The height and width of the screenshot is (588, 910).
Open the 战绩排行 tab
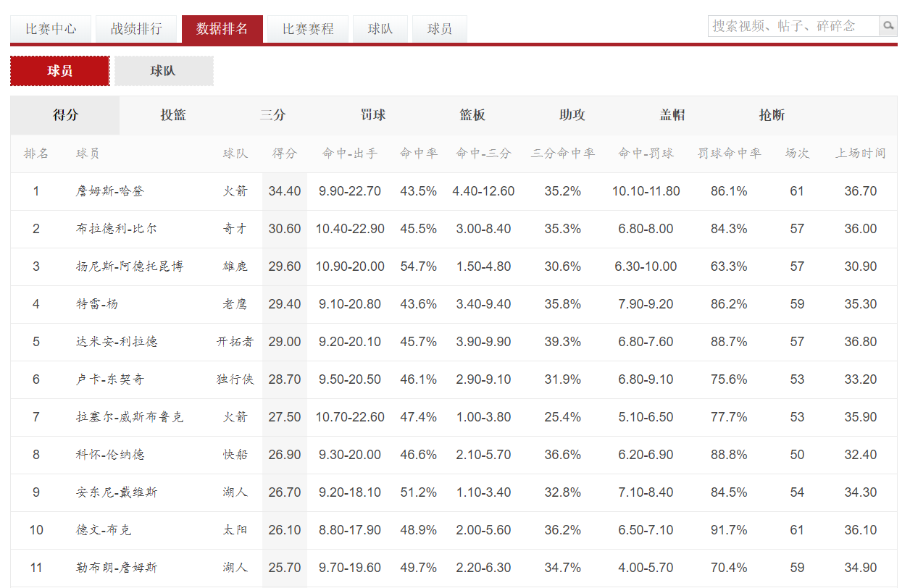(x=136, y=29)
